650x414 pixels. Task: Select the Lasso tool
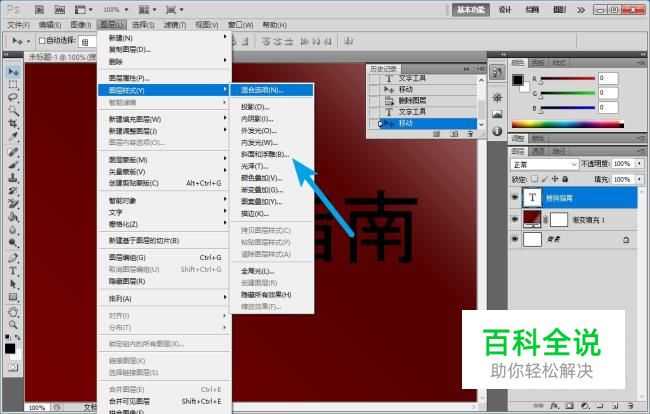click(13, 98)
